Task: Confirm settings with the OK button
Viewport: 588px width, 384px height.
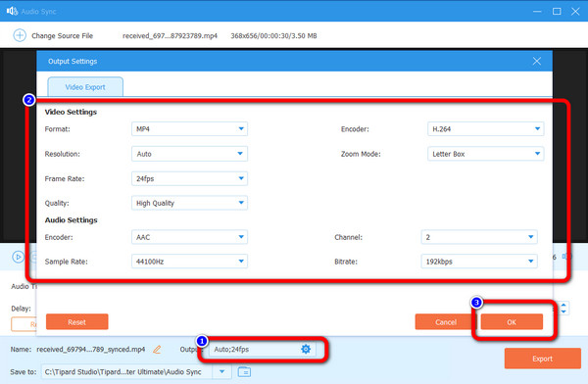Action: tap(512, 322)
